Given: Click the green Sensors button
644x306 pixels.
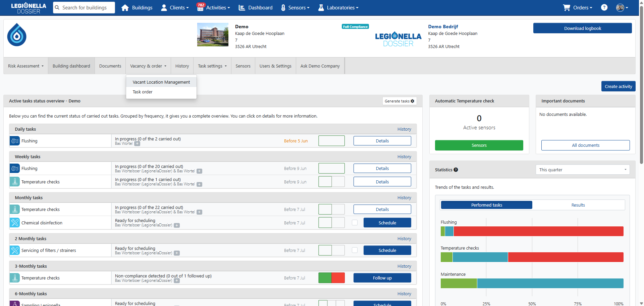Looking at the screenshot, I should [479, 145].
